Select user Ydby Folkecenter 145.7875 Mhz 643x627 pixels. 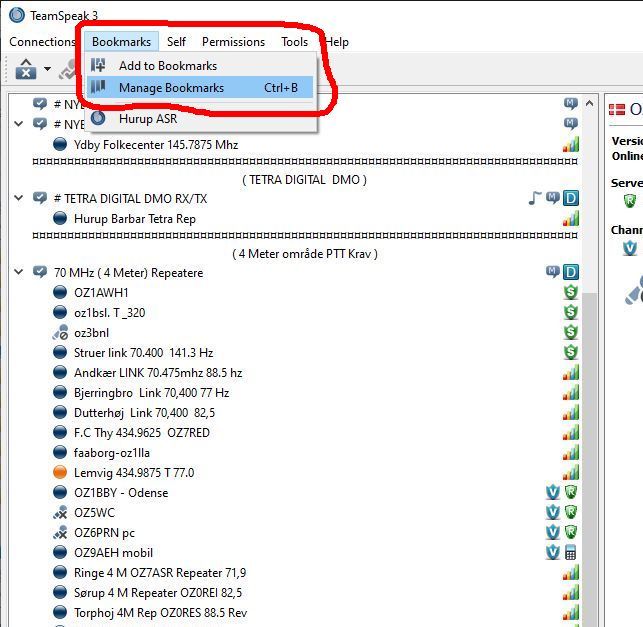point(156,145)
